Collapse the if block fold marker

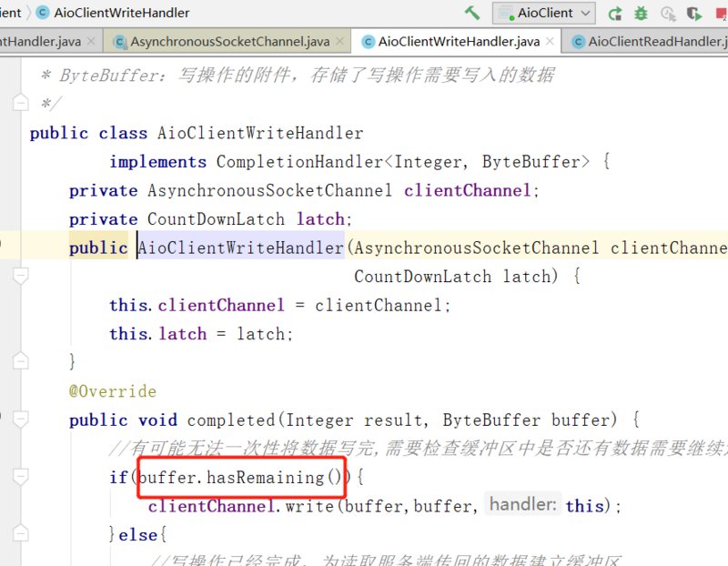coord(20,477)
